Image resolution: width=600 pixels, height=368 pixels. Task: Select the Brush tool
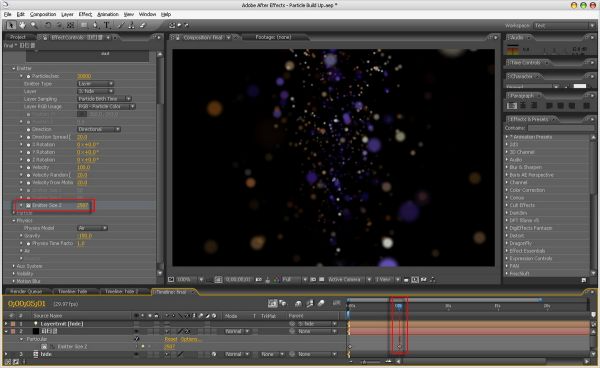click(120, 25)
